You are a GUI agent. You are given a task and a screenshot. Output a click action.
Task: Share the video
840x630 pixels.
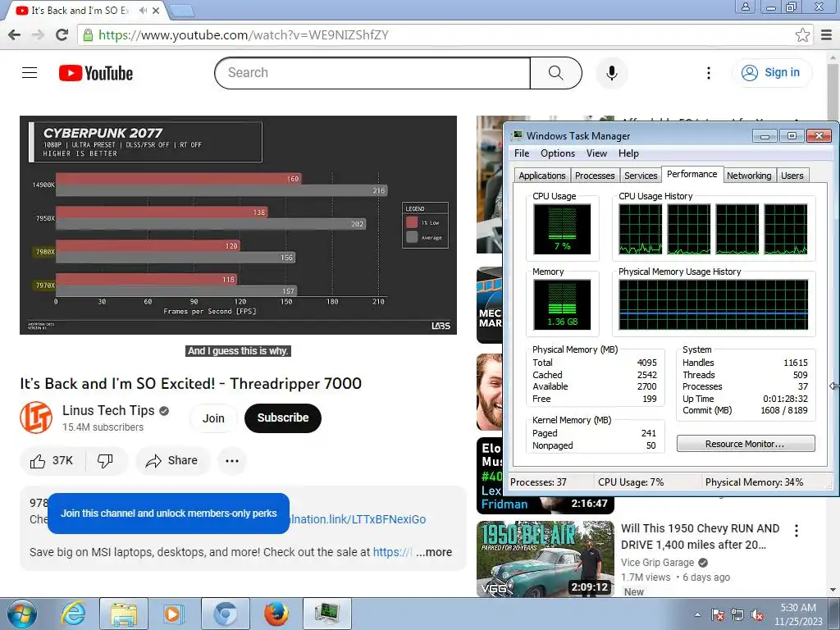coord(172,461)
